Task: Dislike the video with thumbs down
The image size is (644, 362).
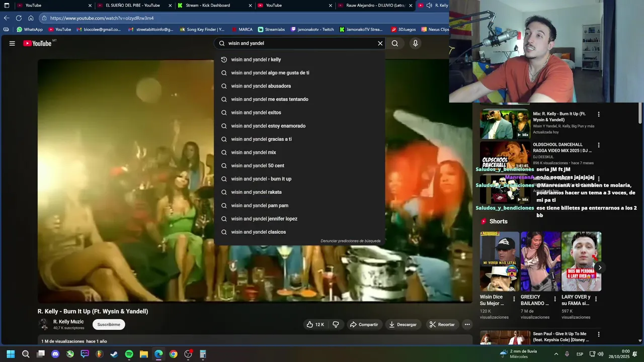Action: click(336, 324)
